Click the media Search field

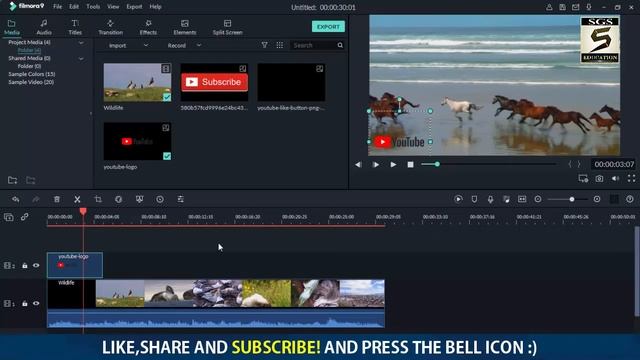pos(313,45)
